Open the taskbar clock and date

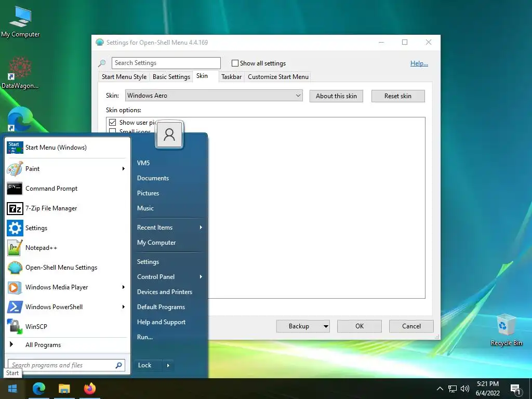pyautogui.click(x=487, y=389)
